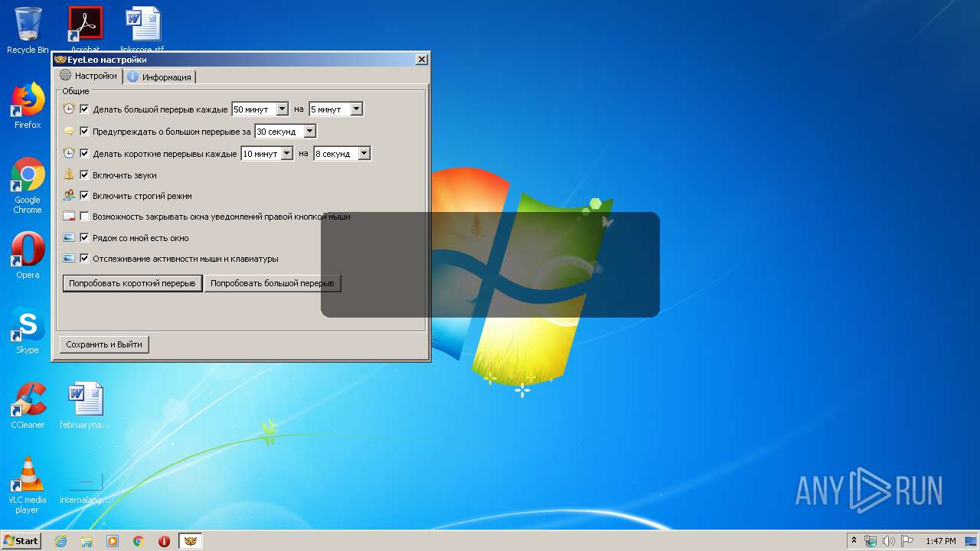Open the '30 секунд' warning dropdown
This screenshot has width=980, height=551.
[x=309, y=132]
